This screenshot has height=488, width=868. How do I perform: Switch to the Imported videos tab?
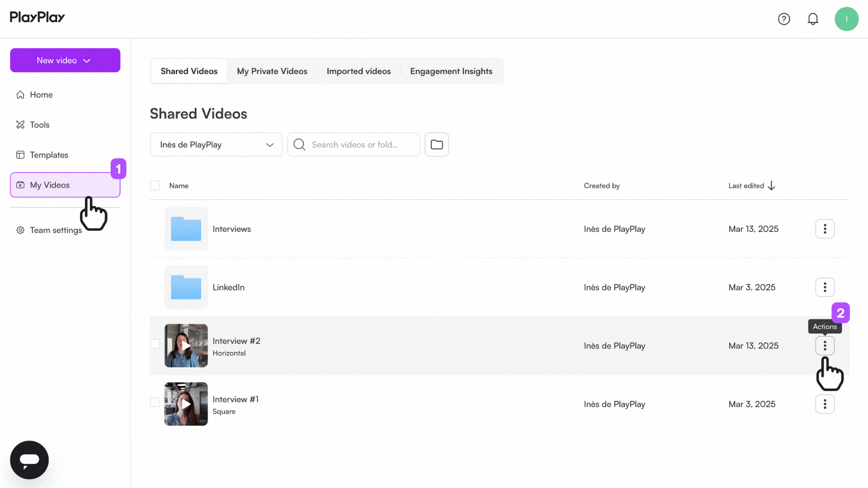click(x=359, y=71)
